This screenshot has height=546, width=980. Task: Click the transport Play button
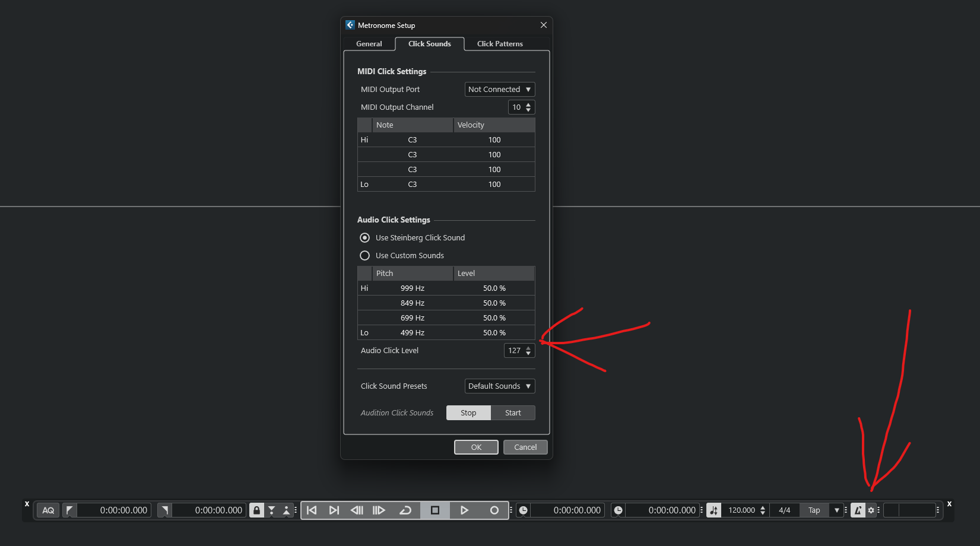pos(464,510)
